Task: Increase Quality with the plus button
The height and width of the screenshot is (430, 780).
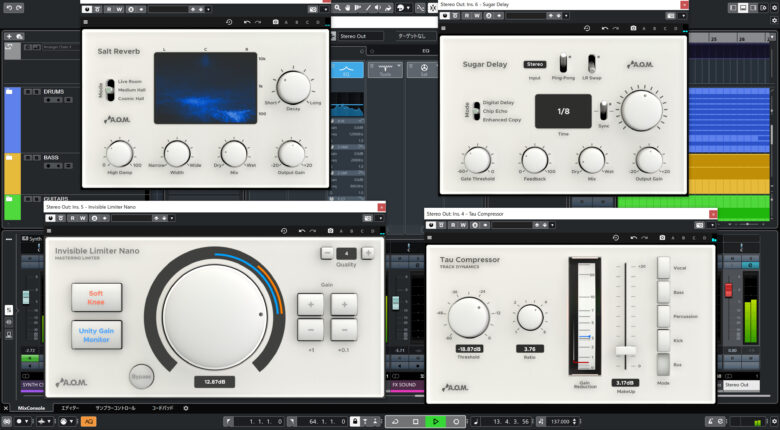Action: point(368,253)
